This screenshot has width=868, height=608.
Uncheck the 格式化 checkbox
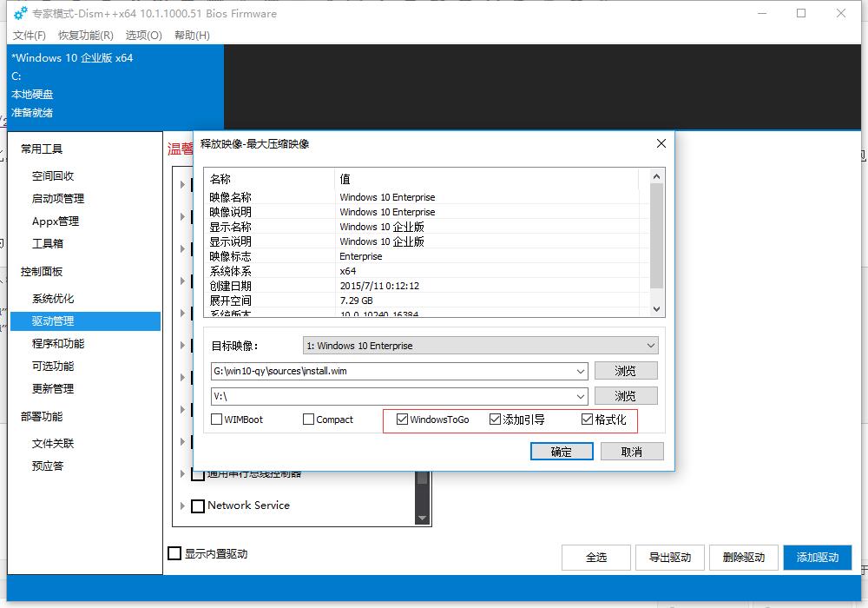click(x=587, y=420)
